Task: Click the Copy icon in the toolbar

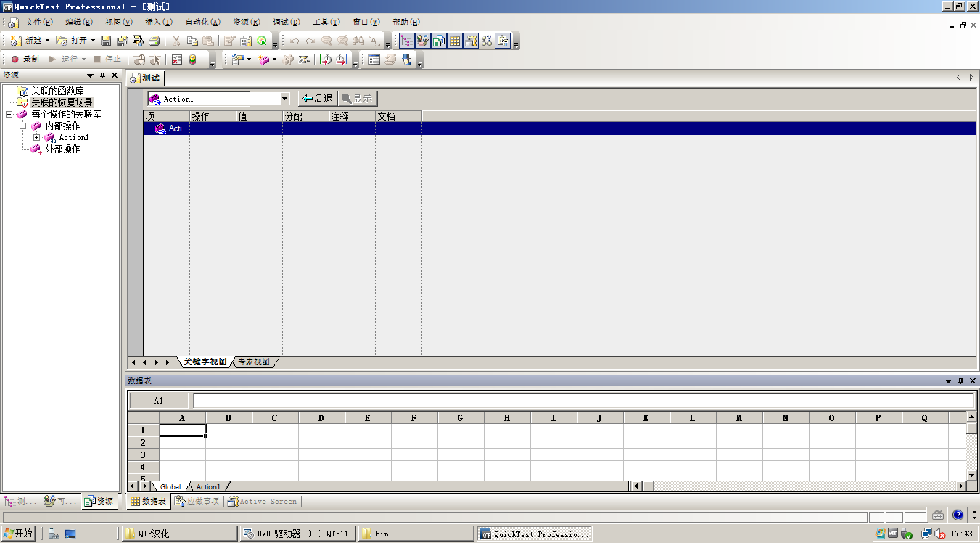Action: click(192, 41)
